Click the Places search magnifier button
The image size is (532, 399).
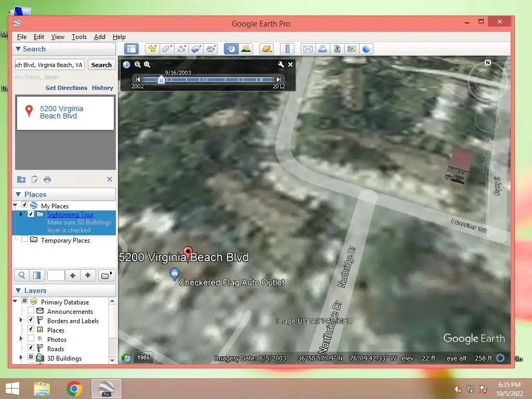point(22,275)
